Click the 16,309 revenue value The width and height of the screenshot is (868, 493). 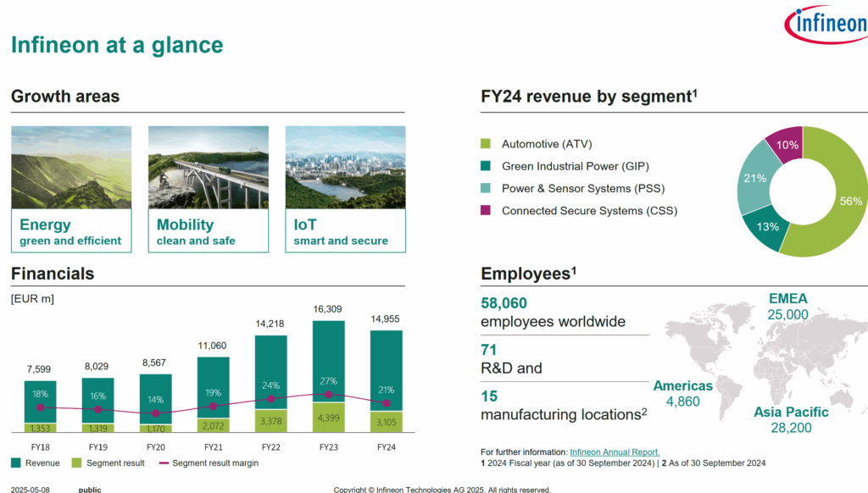(x=328, y=308)
